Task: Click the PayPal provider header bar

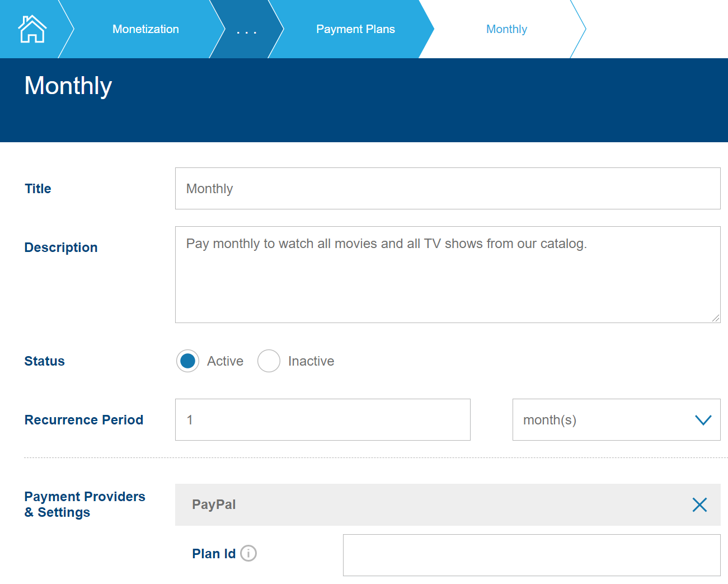Action: click(425, 504)
